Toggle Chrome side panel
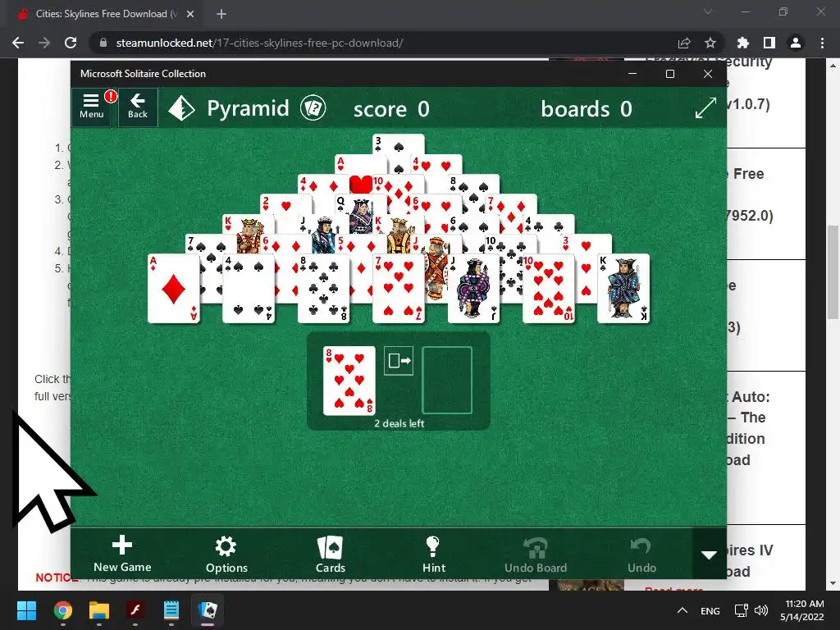 769,43
